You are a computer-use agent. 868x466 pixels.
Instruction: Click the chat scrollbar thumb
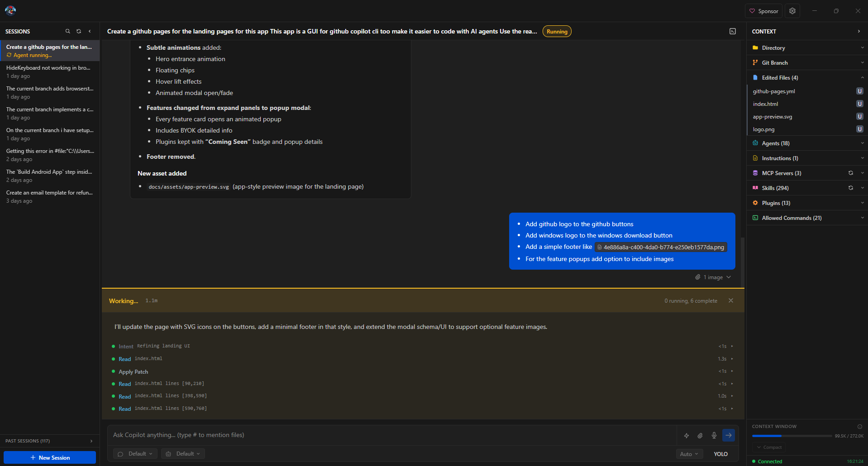pos(742,262)
